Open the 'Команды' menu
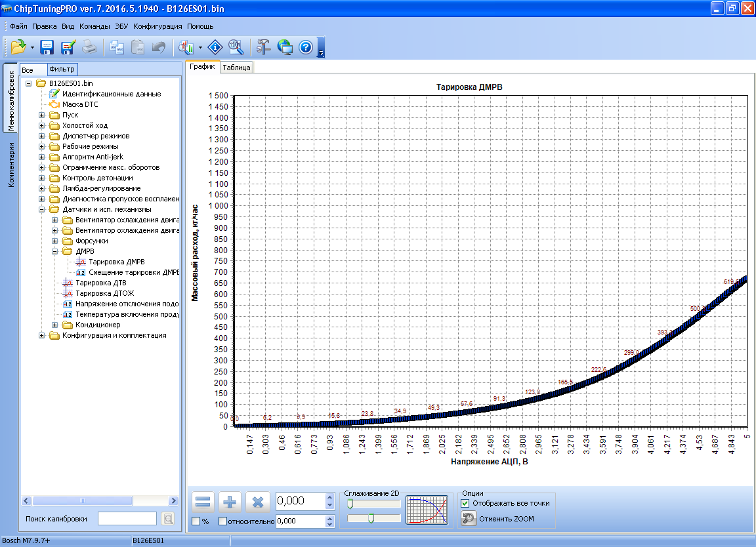Image resolution: width=756 pixels, height=547 pixels. coord(94,27)
